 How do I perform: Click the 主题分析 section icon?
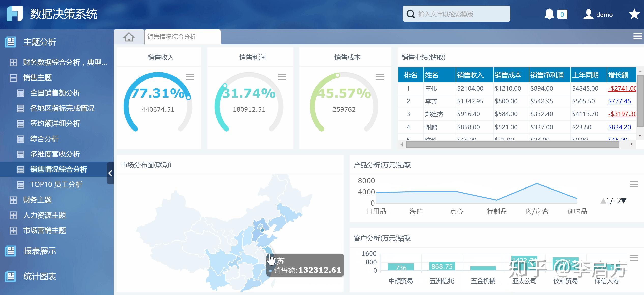(10, 42)
